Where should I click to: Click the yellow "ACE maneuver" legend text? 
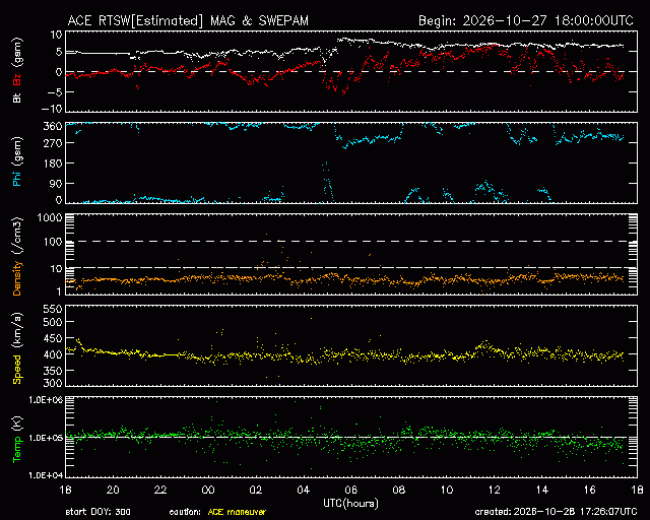pos(237,512)
